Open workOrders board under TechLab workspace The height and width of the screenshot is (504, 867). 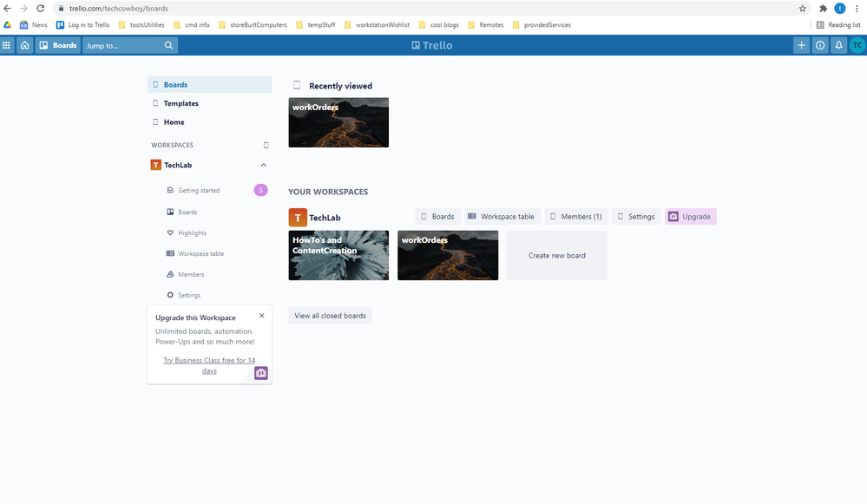click(448, 255)
